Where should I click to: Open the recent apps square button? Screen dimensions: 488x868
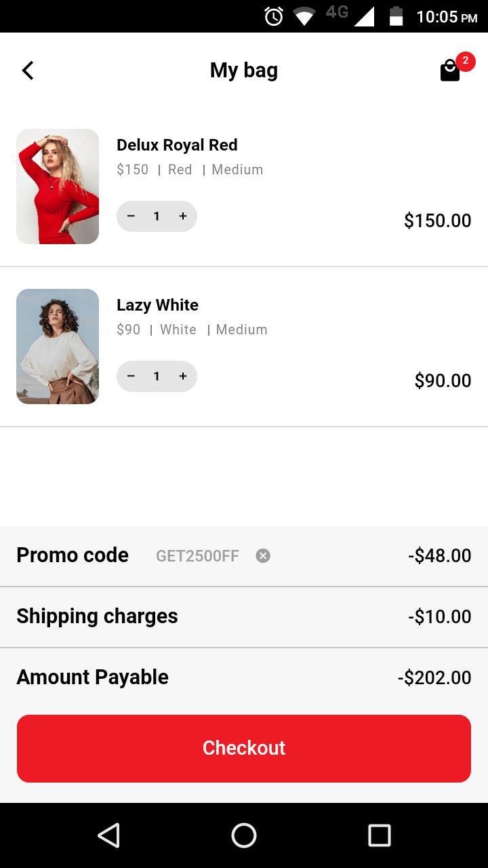(379, 835)
